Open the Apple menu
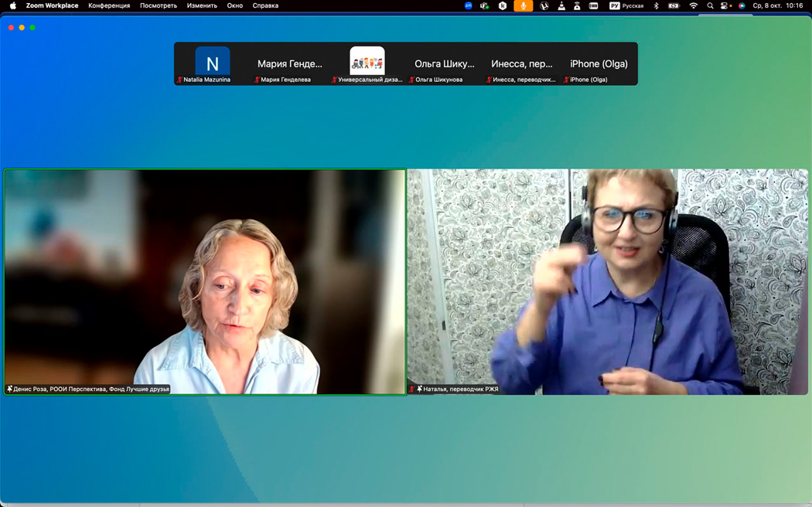The image size is (812, 507). pyautogui.click(x=12, y=5)
